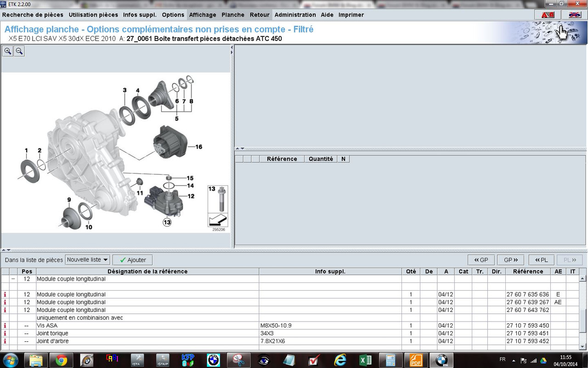Open info icon for reference 27 60 7 639 267
588x368 pixels.
pos(5,302)
